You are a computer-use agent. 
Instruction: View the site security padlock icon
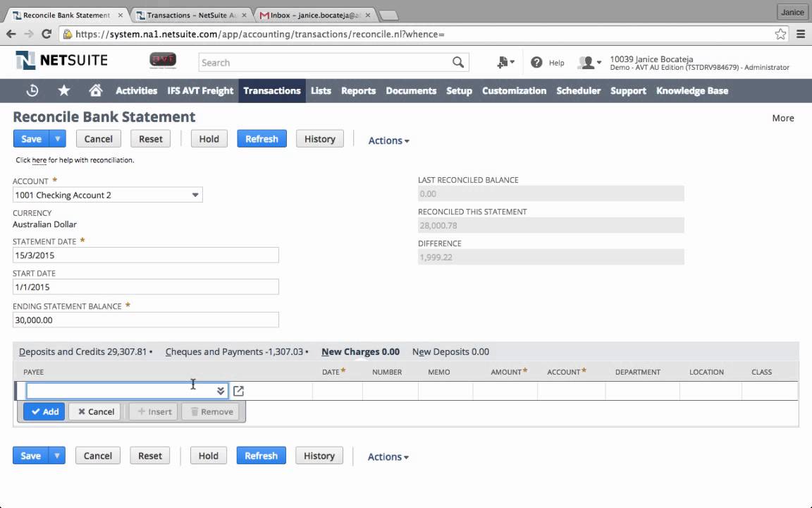[x=68, y=34]
